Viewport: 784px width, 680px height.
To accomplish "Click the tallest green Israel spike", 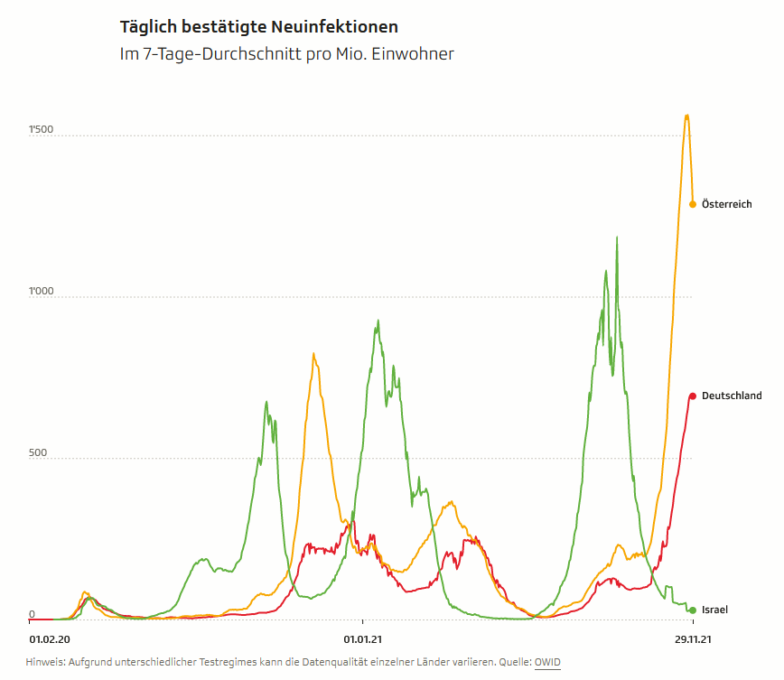I will point(617,238).
